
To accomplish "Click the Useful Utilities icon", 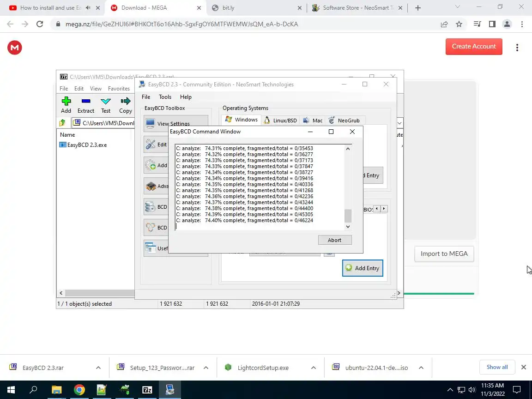I will pyautogui.click(x=150, y=248).
